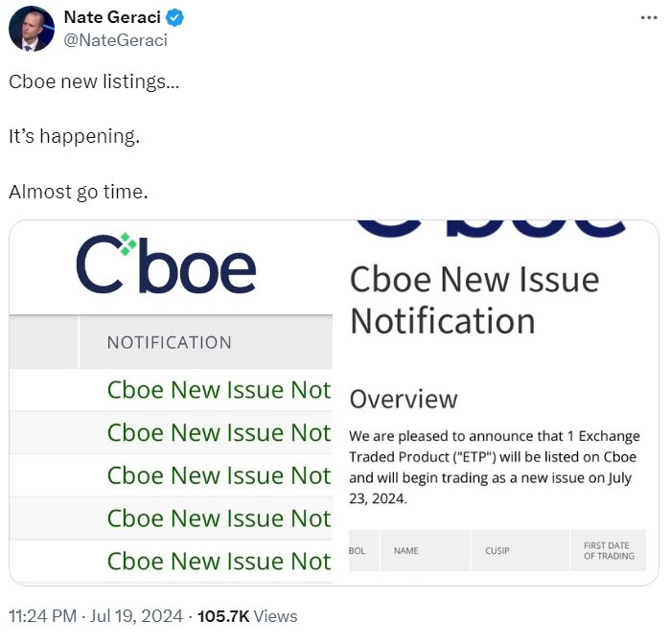This screenshot has height=644, width=670.
Task: Open the first Cboe New Issue listing row
Action: 219,390
